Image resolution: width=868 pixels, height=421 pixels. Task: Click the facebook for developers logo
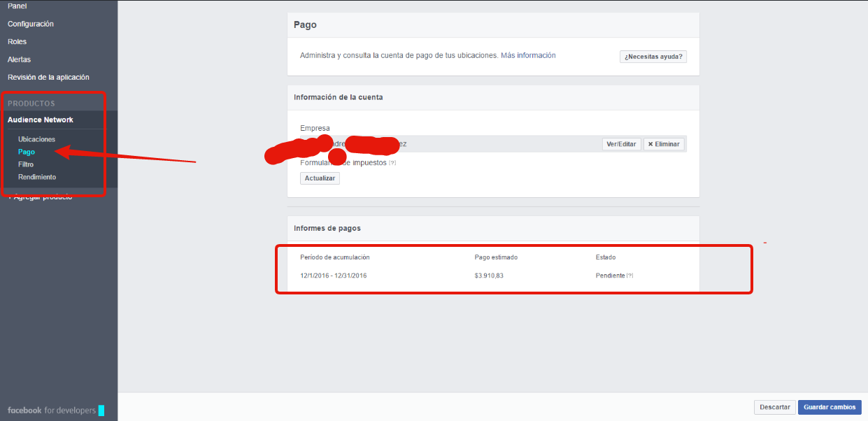click(56, 411)
